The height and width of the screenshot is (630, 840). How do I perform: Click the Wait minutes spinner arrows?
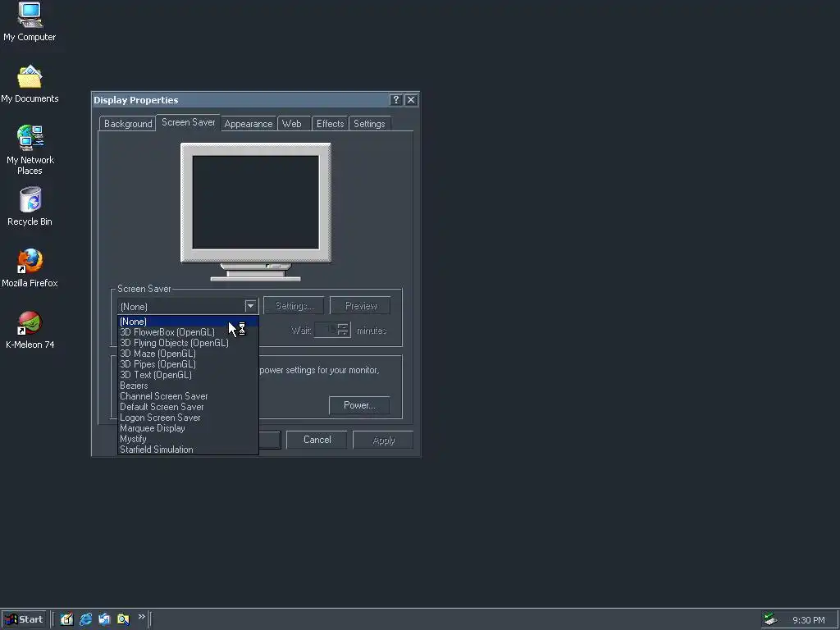(x=343, y=330)
